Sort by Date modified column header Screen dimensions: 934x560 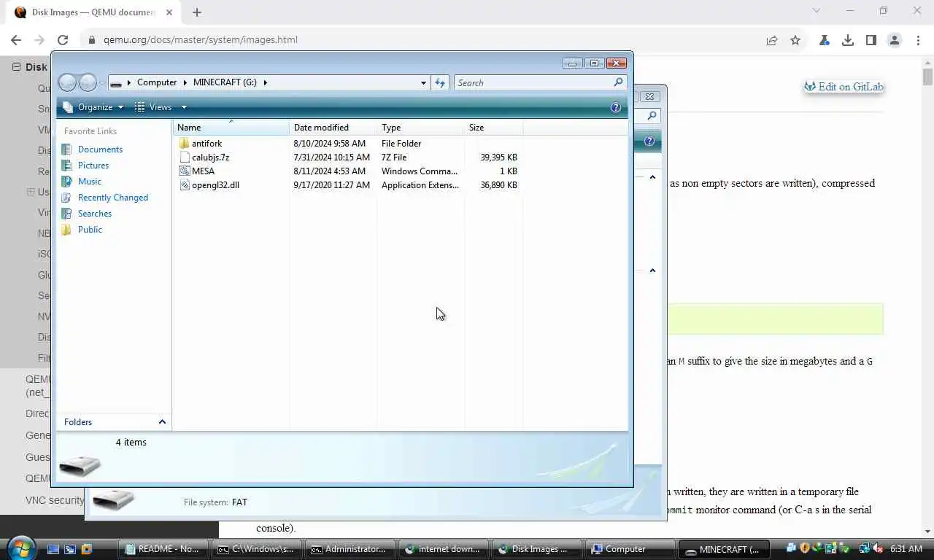point(333,128)
